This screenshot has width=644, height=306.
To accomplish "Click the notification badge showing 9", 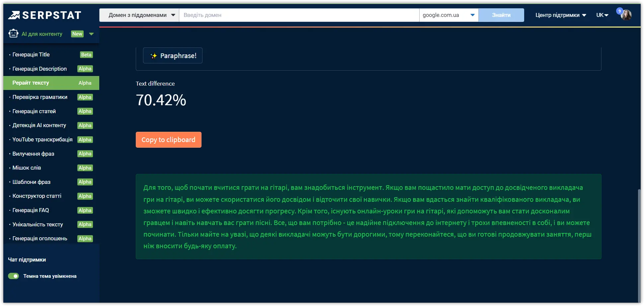I will tap(619, 11).
